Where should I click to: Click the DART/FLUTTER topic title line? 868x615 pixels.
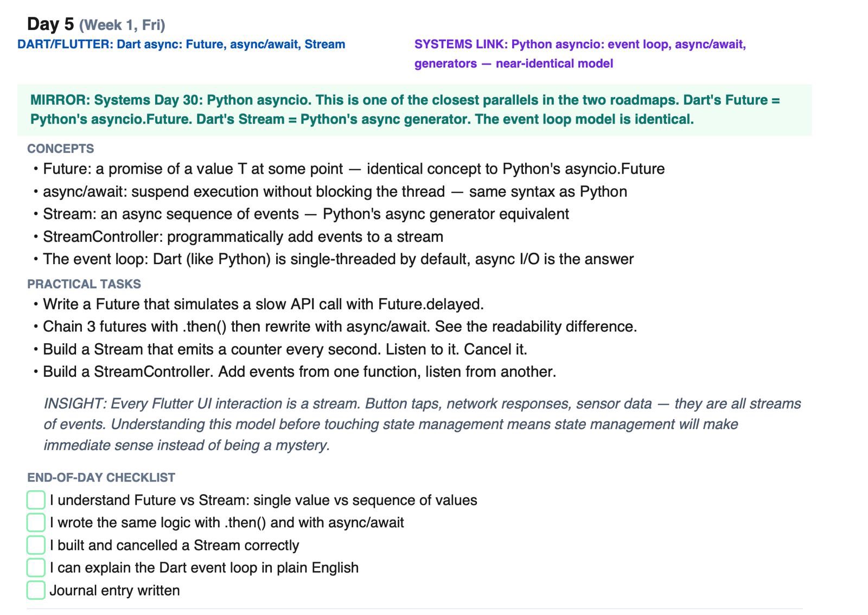pos(181,44)
